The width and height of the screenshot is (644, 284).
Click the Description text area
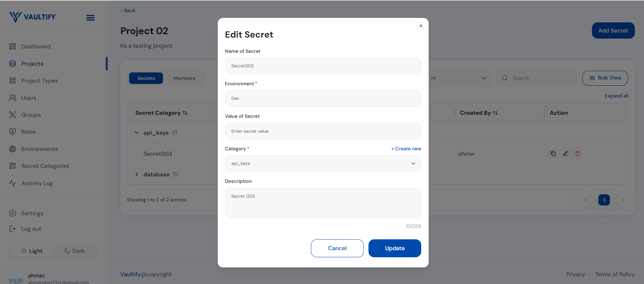[x=323, y=203]
